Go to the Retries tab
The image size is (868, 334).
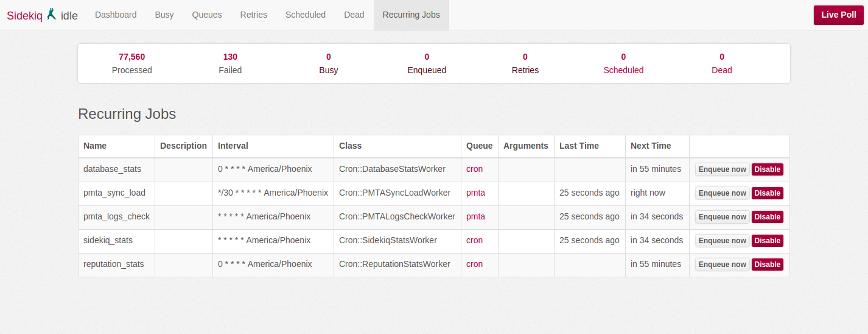click(253, 15)
